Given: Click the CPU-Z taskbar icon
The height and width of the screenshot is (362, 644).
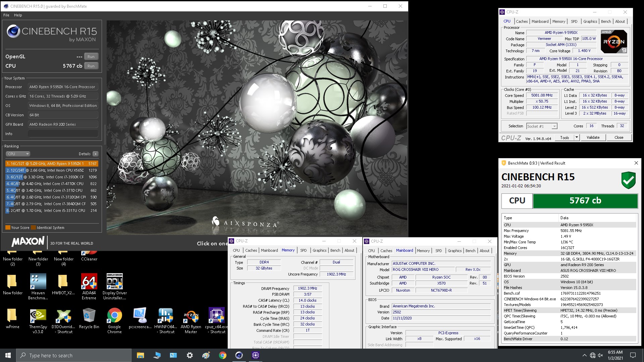Looking at the screenshot, I should click(x=255, y=355).
